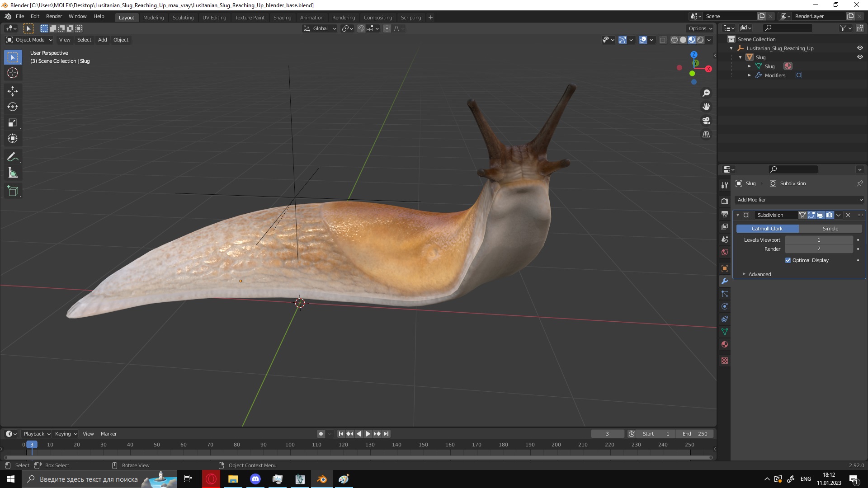
Task: Switch to wireframe viewport shading
Action: click(x=675, y=40)
